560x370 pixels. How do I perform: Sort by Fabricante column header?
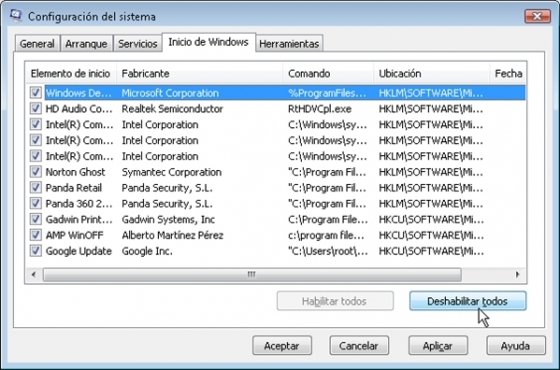(199, 74)
